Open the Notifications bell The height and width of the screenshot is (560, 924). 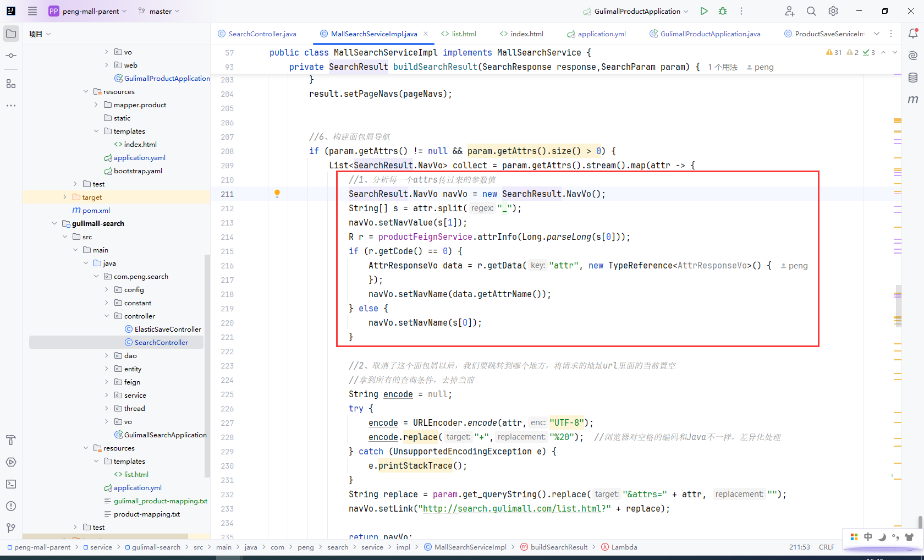click(x=913, y=34)
